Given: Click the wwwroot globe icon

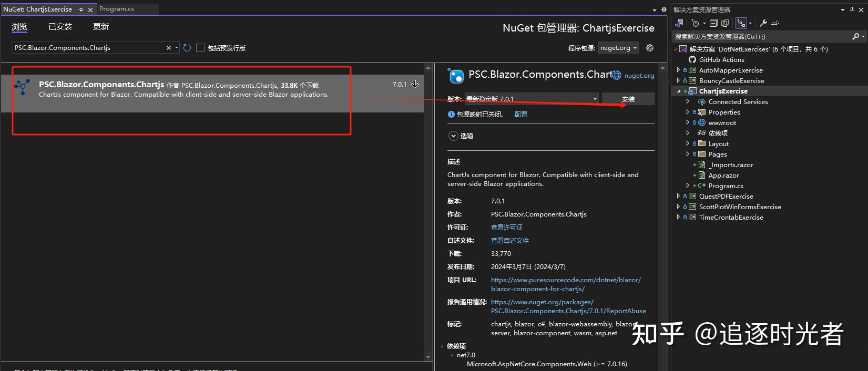Looking at the screenshot, I should pos(701,123).
